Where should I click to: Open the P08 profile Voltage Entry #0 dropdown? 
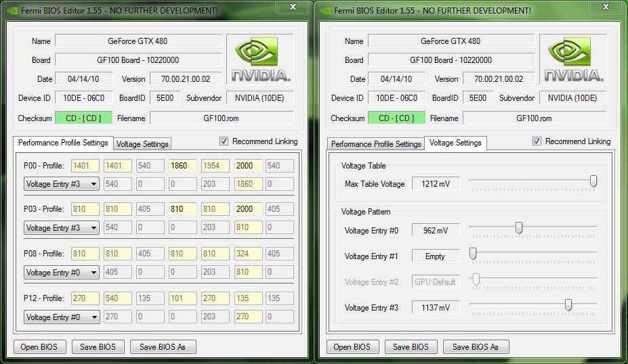point(62,273)
